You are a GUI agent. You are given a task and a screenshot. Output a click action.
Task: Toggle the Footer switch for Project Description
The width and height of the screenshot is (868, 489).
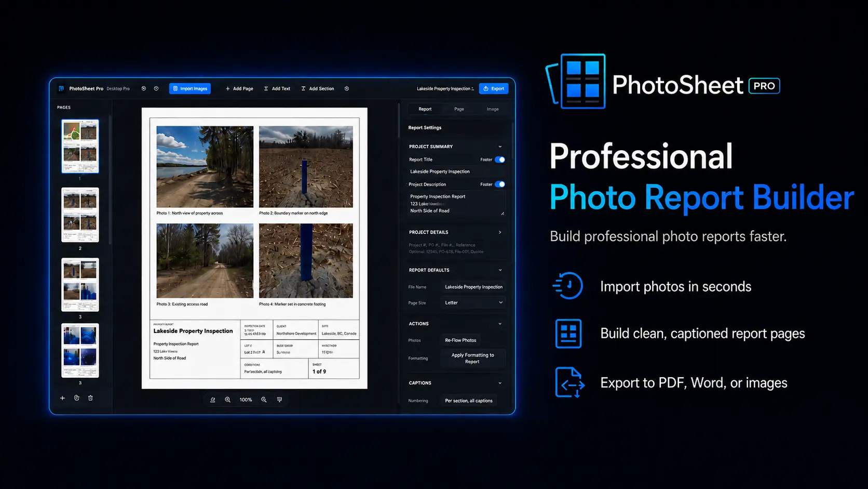pyautogui.click(x=500, y=184)
